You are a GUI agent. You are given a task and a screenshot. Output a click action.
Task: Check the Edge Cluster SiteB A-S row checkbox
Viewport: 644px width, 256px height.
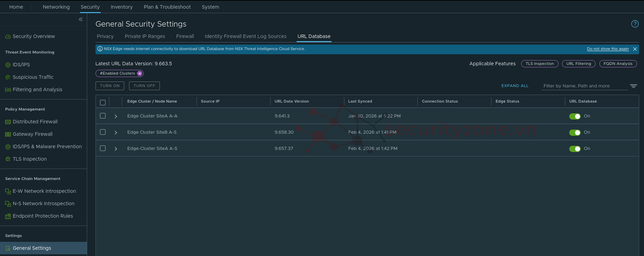(x=103, y=132)
